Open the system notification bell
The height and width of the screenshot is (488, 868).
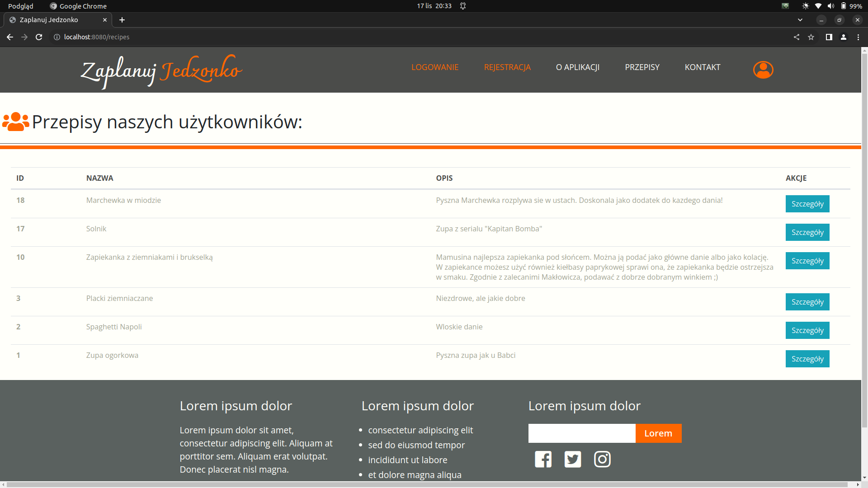(x=463, y=6)
